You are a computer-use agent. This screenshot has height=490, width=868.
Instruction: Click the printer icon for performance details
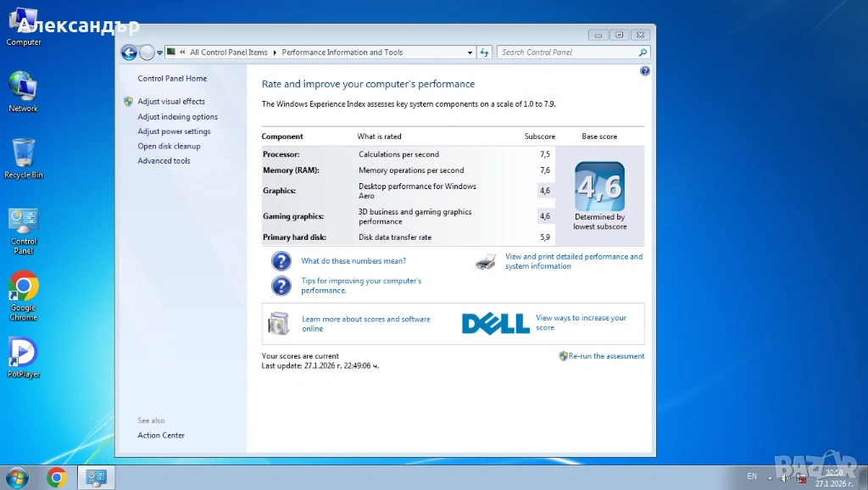tap(486, 261)
